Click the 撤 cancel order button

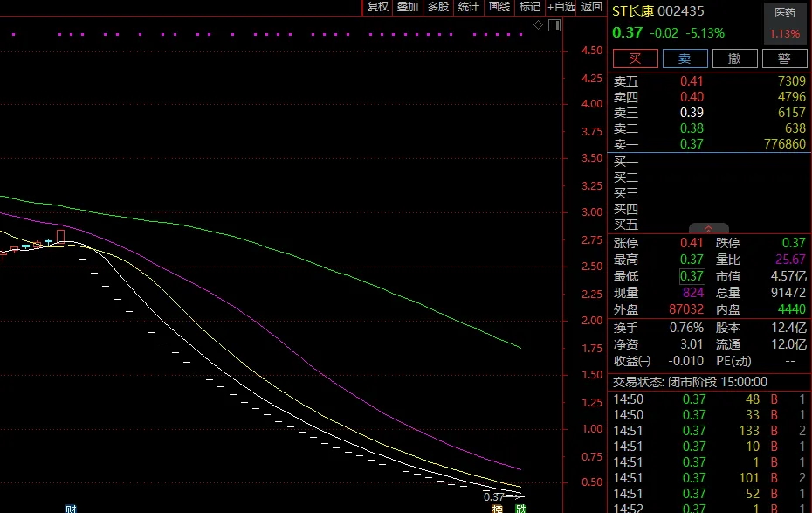pos(735,59)
